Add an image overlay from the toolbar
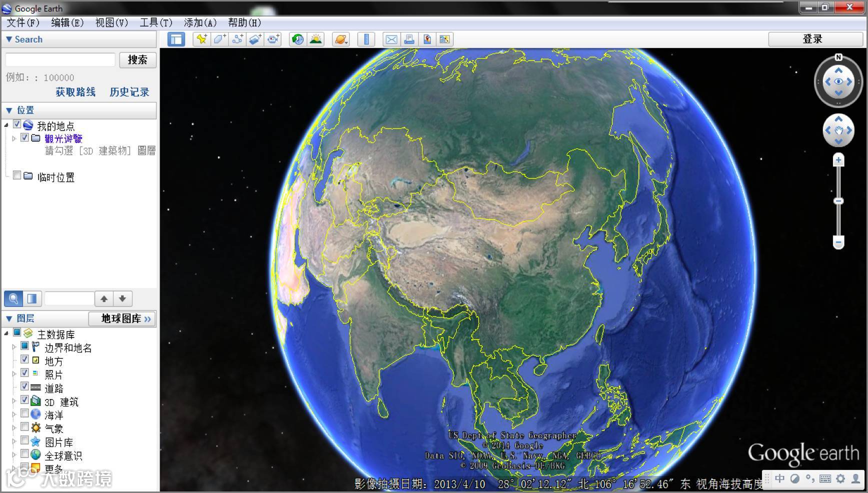This screenshot has width=868, height=493. [x=255, y=39]
